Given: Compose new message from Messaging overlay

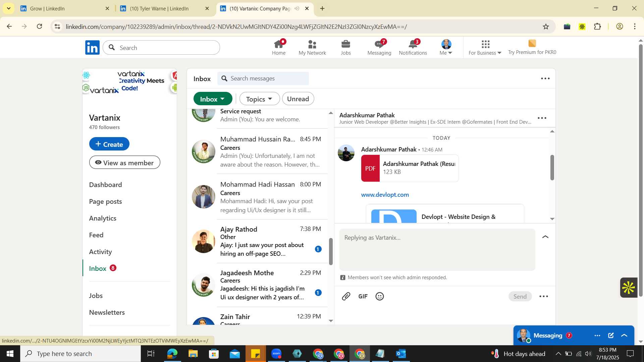Looking at the screenshot, I should [611, 336].
